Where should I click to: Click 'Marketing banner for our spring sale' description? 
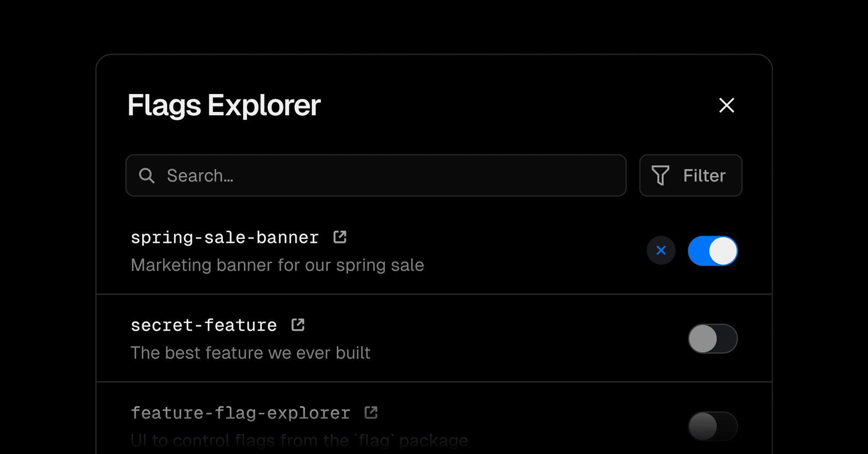point(277,265)
